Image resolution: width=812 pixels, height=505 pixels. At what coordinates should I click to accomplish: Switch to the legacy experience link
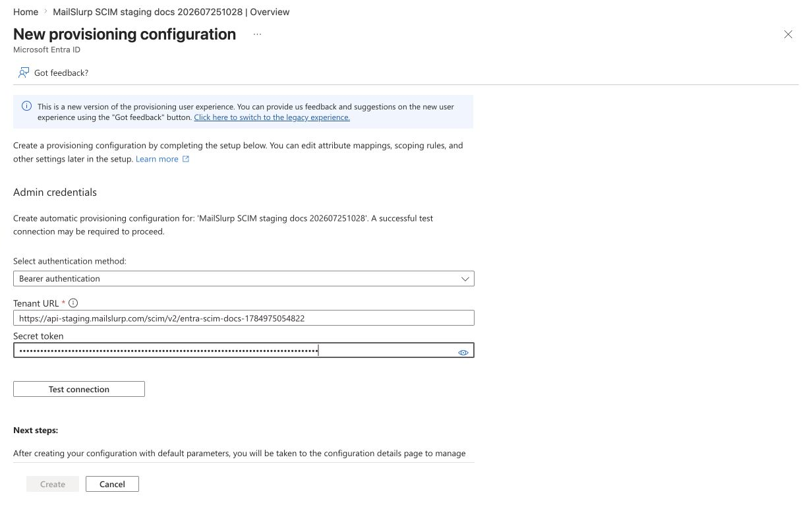tap(272, 117)
